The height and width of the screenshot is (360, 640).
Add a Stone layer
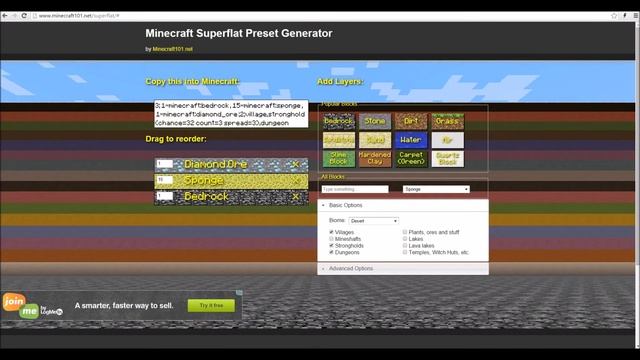pyautogui.click(x=375, y=121)
